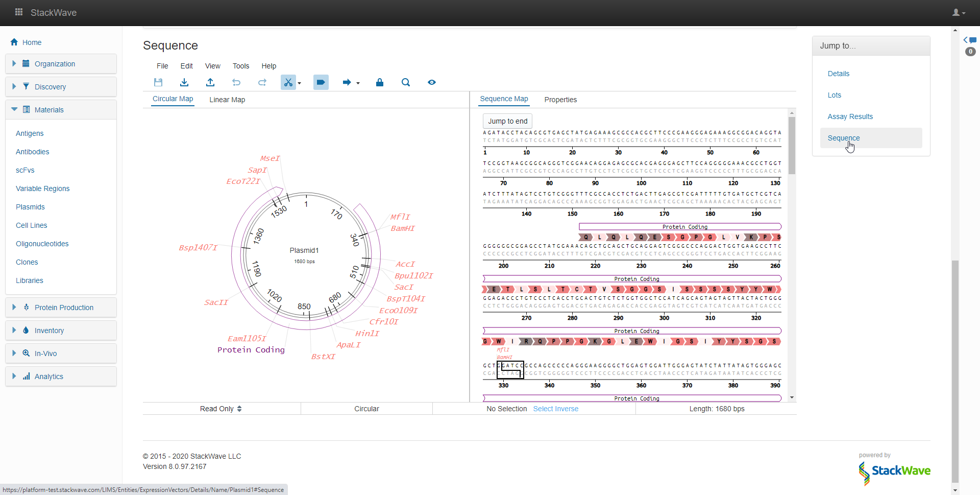Open the Read Only mode selector
This screenshot has width=980, height=495.
[221, 409]
